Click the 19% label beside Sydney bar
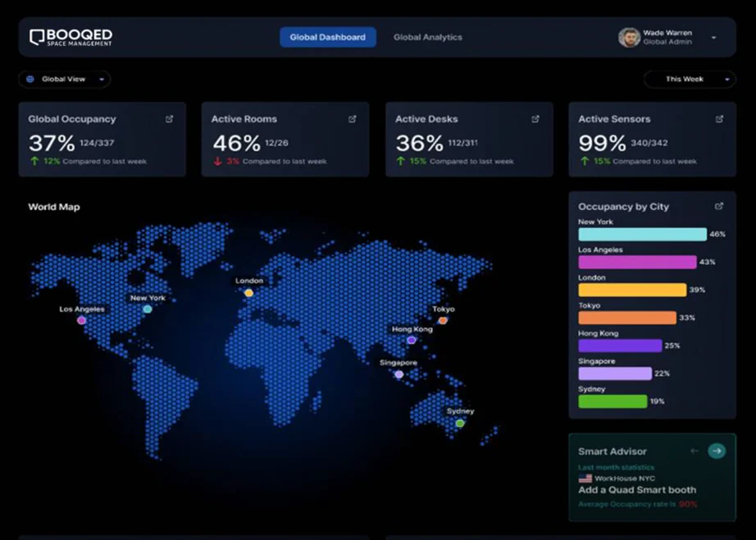This screenshot has height=540, width=756. [657, 401]
